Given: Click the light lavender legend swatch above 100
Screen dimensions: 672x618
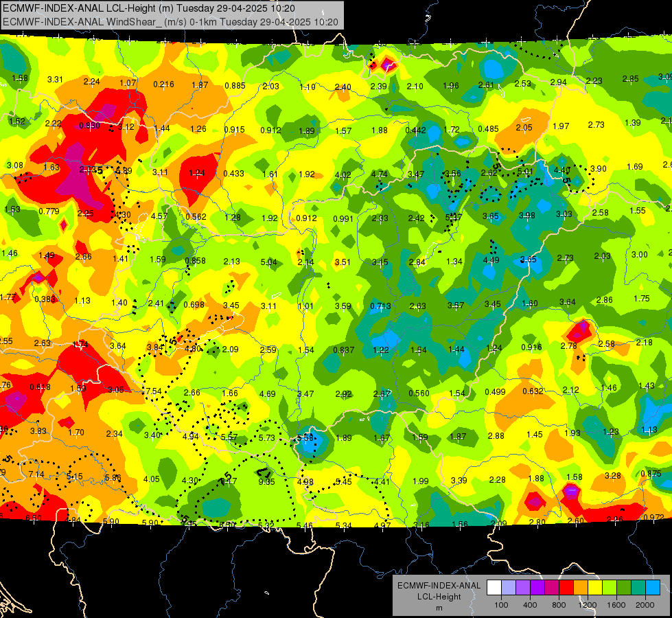Looking at the screenshot, I should [x=509, y=587].
